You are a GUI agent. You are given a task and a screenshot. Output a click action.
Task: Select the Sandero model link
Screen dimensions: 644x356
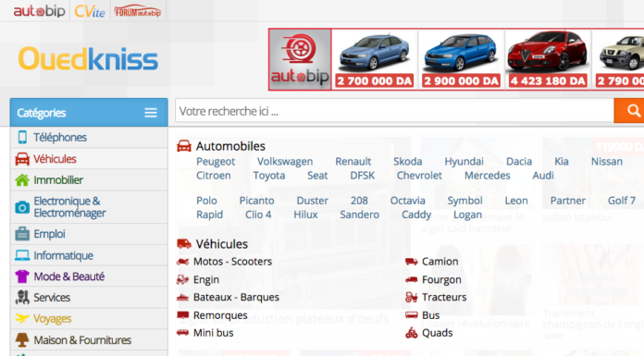click(x=359, y=215)
